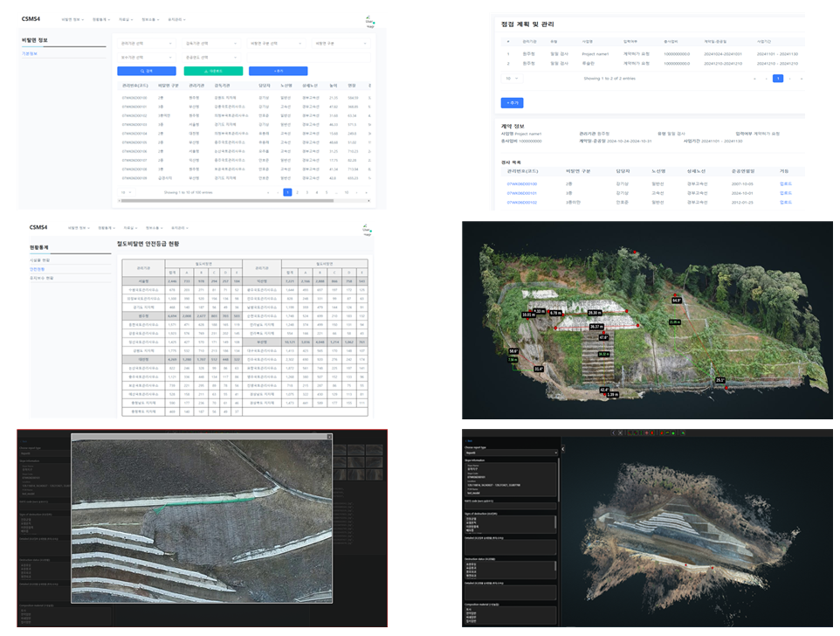Select 안전현황 in the 현황통계 sidebar

click(37, 269)
